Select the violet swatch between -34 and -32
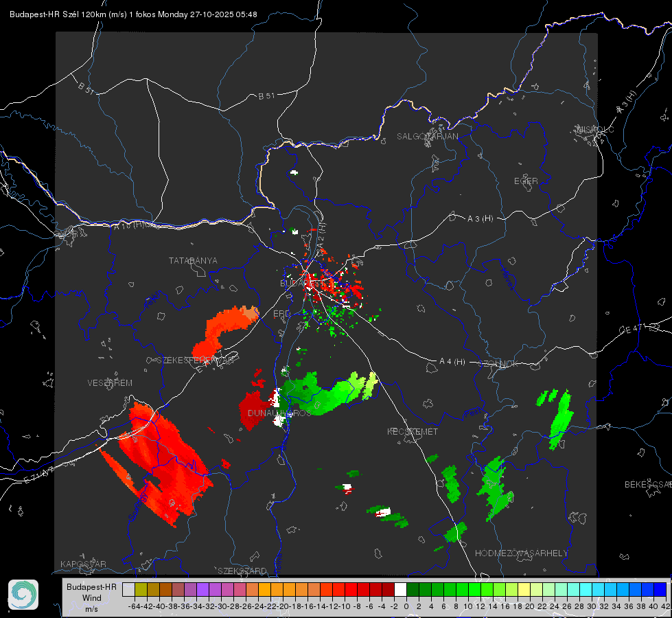This screenshot has width=672, height=618. tap(202, 589)
